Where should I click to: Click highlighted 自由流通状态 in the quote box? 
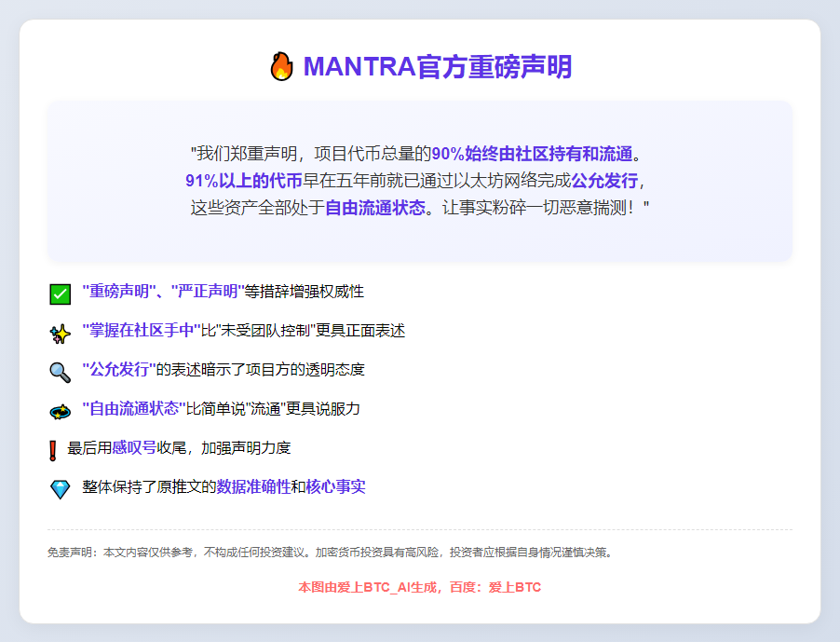click(375, 208)
